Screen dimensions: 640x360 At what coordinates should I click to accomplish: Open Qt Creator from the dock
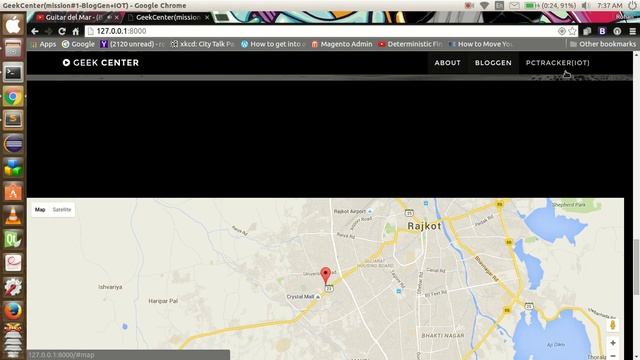pyautogui.click(x=13, y=240)
